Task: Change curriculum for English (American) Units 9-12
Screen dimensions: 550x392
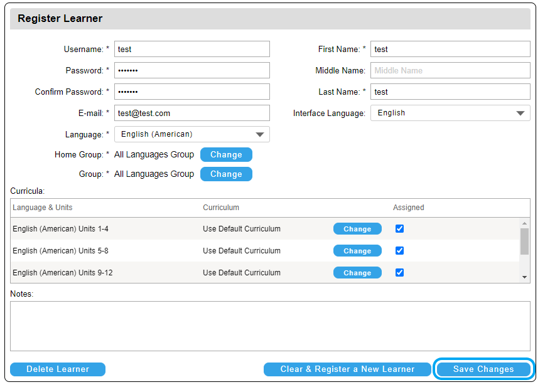Action: tap(357, 272)
